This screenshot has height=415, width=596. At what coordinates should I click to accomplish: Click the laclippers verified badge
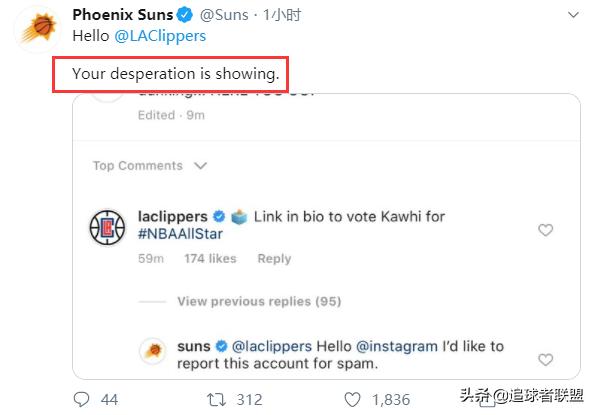(219, 217)
